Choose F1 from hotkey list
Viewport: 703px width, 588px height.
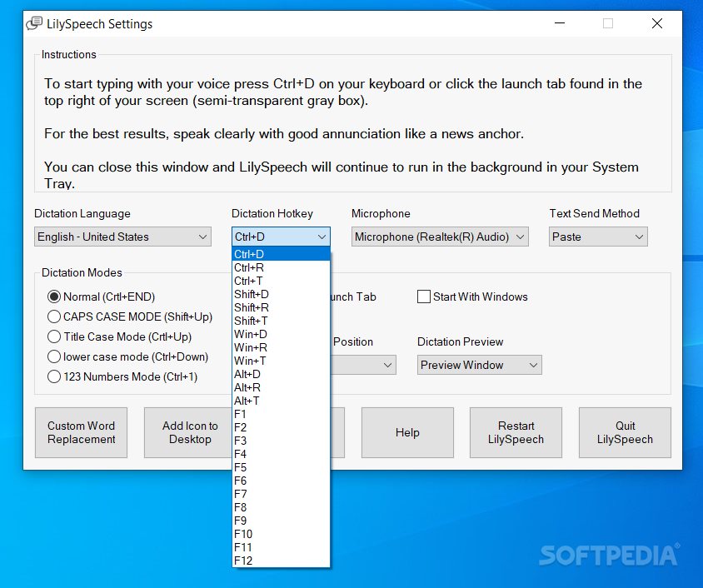coord(281,414)
